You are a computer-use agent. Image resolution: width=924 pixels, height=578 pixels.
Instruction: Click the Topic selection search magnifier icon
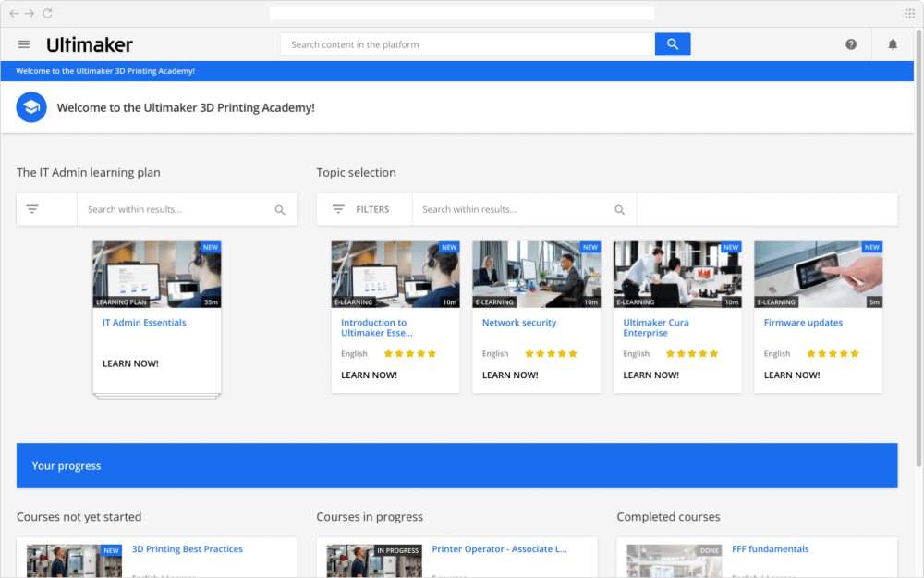click(x=619, y=210)
